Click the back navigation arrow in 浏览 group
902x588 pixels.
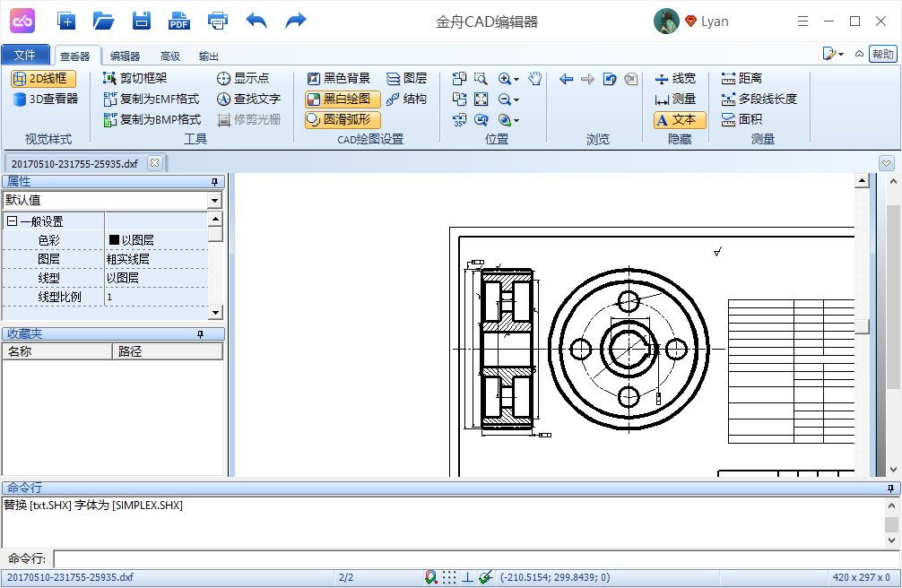tap(565, 79)
